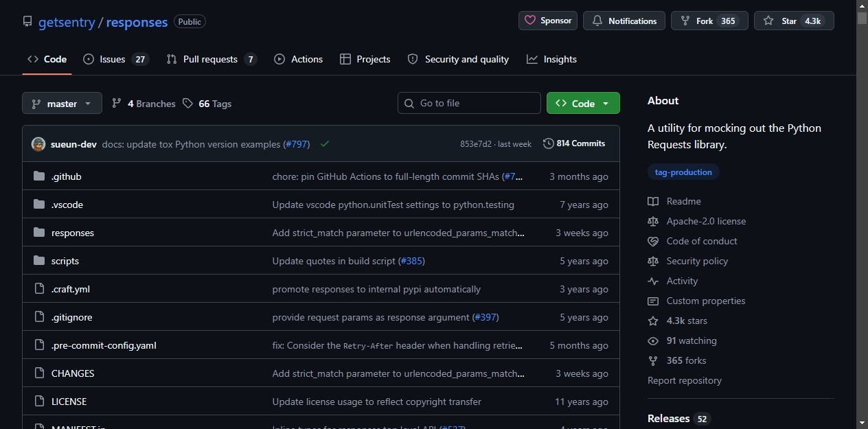Screen dimensions: 868x429
Task: Open the 814 Commits history
Action: tap(574, 143)
